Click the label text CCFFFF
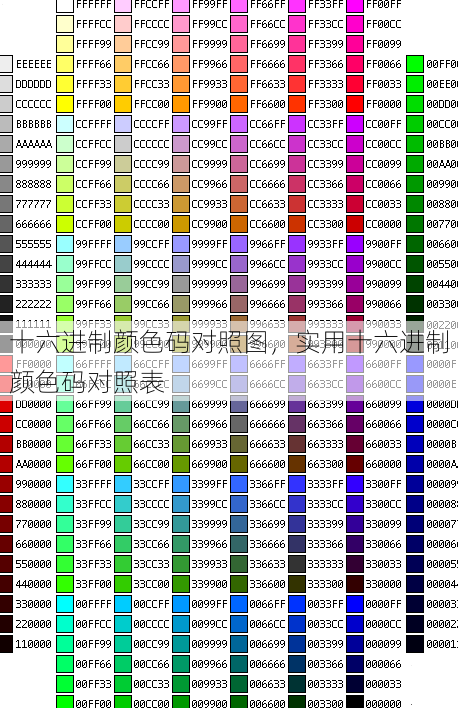 93,124
